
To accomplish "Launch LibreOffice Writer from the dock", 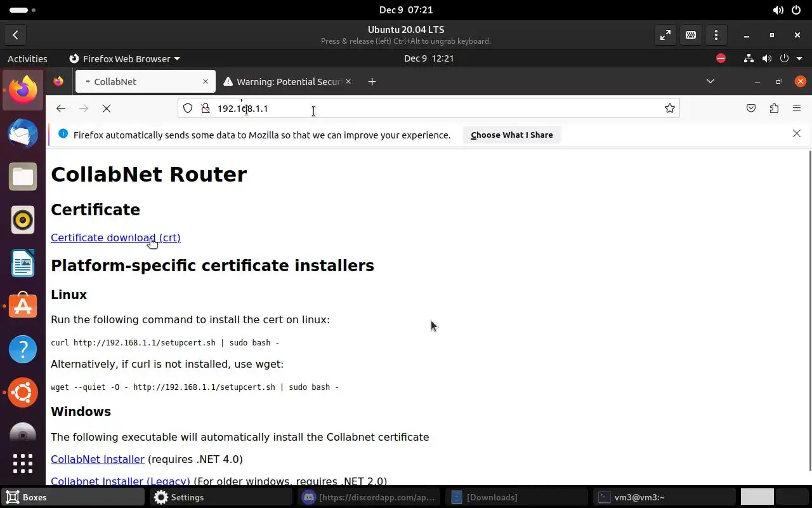I will [23, 263].
